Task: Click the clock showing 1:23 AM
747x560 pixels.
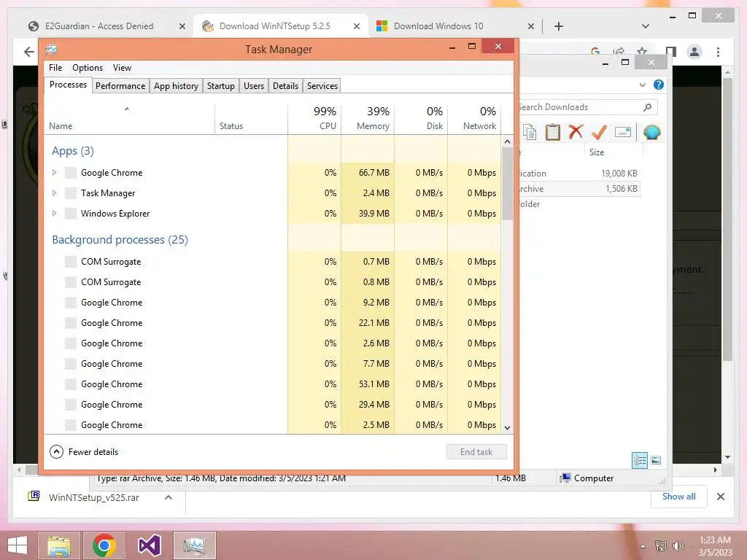Action: (x=715, y=540)
